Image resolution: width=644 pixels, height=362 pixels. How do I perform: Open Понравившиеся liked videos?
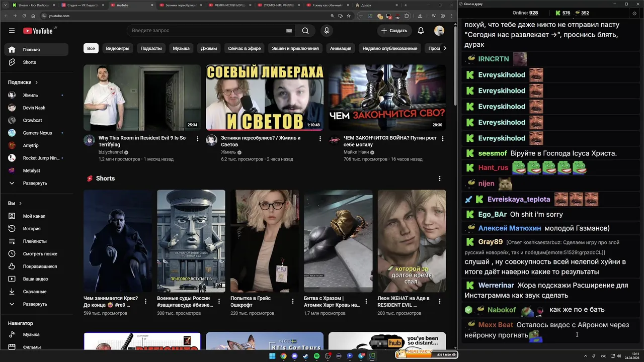(36, 266)
